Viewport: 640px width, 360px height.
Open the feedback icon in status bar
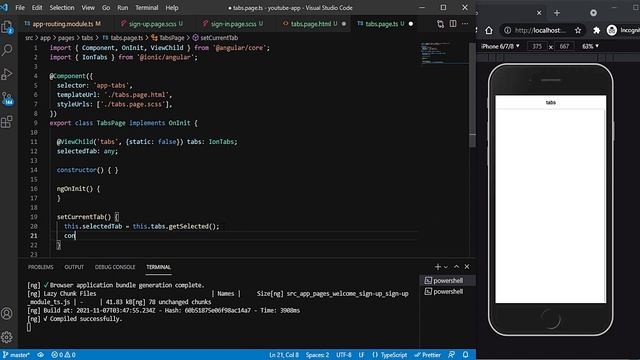point(451,355)
